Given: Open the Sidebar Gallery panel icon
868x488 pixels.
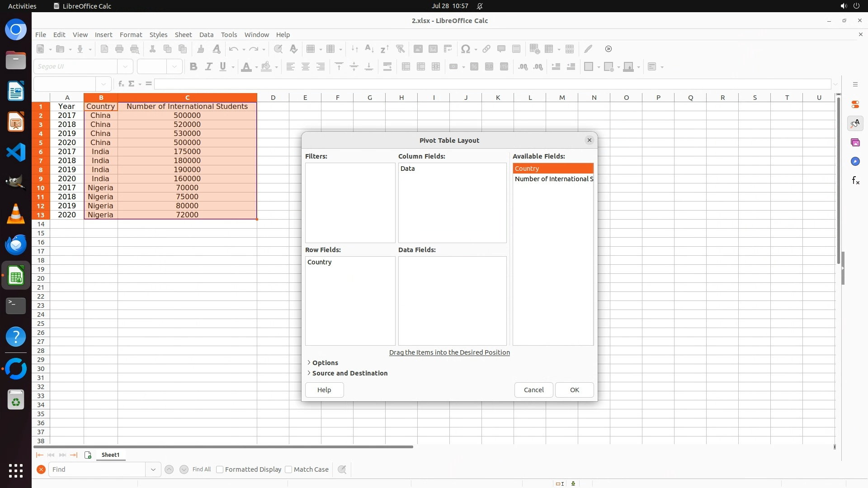Looking at the screenshot, I should [855, 142].
